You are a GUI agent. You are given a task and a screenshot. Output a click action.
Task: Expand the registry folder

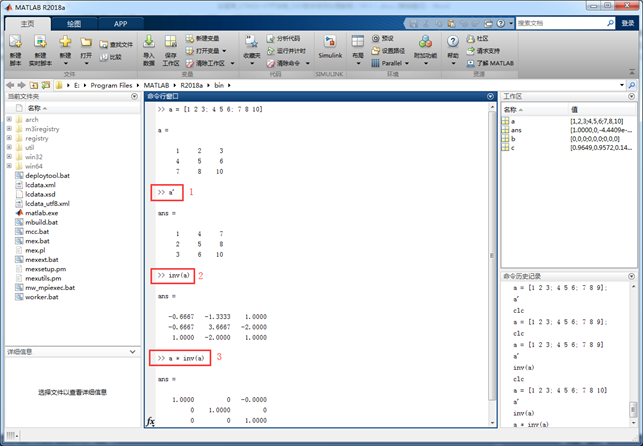[9, 138]
